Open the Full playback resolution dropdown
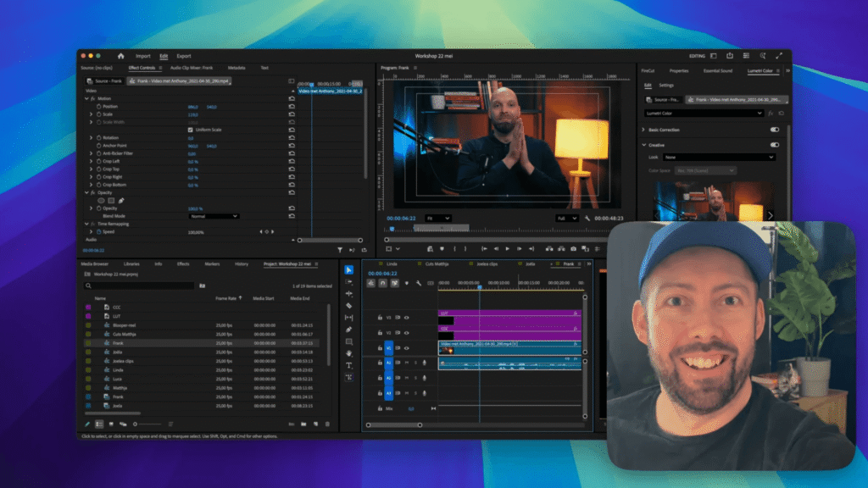The image size is (868, 488). (x=567, y=219)
